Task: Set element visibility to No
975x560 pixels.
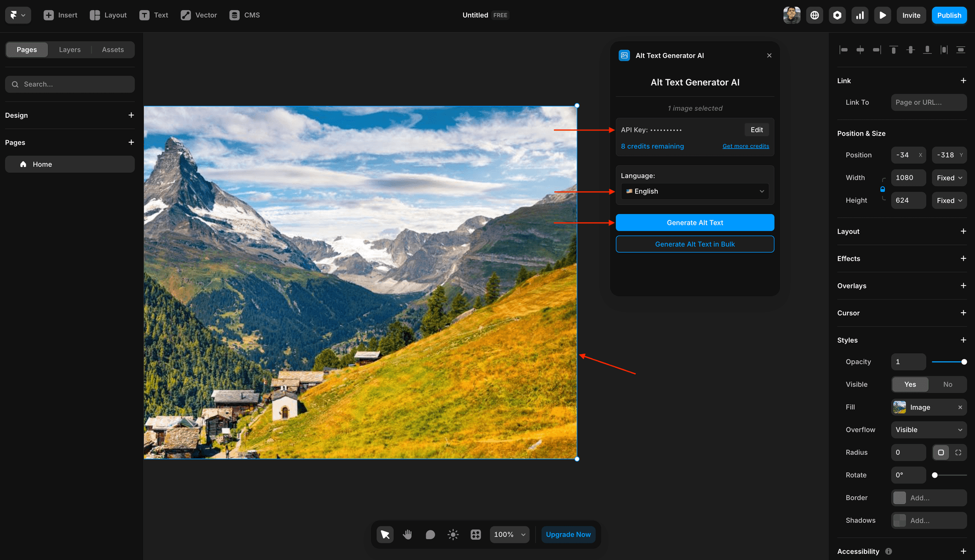Action: [x=947, y=384]
